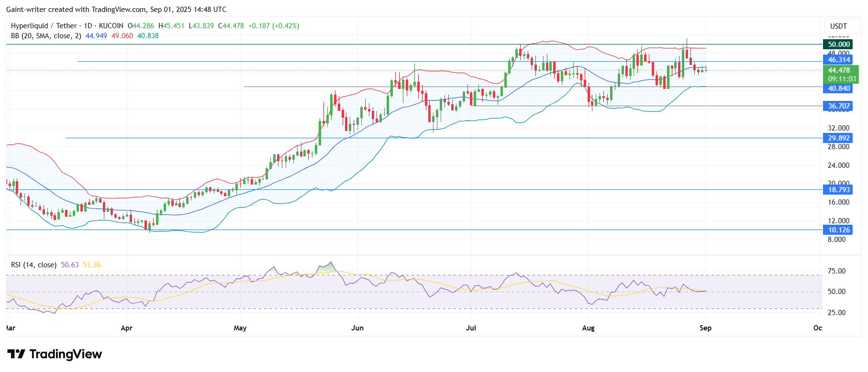
Task: Click the 46.314 price level label
Action: [x=839, y=60]
